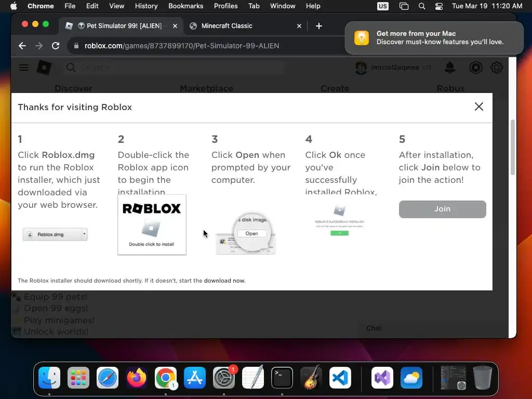Open Launchpad from the dock
This screenshot has width=532, height=399.
coord(78,378)
